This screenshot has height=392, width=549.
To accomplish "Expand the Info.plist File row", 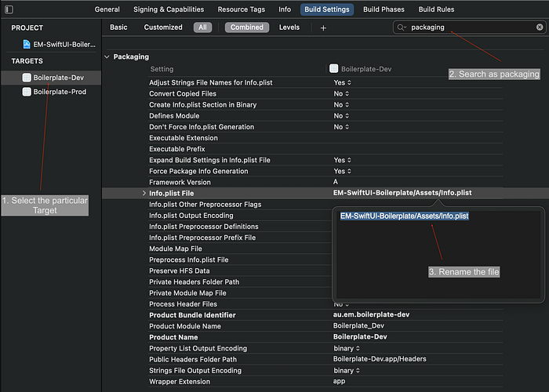I will click(x=144, y=193).
